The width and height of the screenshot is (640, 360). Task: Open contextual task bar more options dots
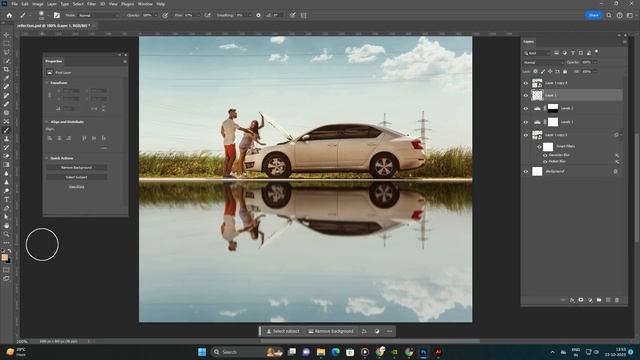tap(389, 331)
